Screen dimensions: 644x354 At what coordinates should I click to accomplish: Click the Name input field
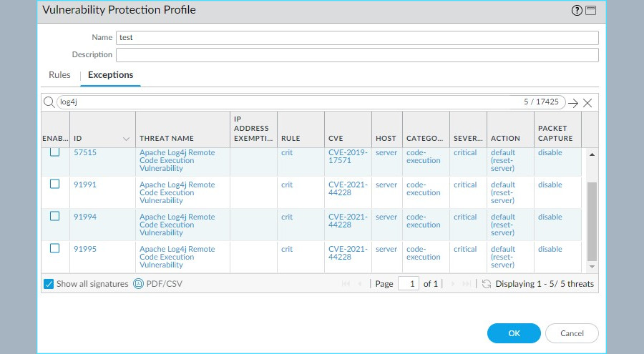(x=357, y=38)
